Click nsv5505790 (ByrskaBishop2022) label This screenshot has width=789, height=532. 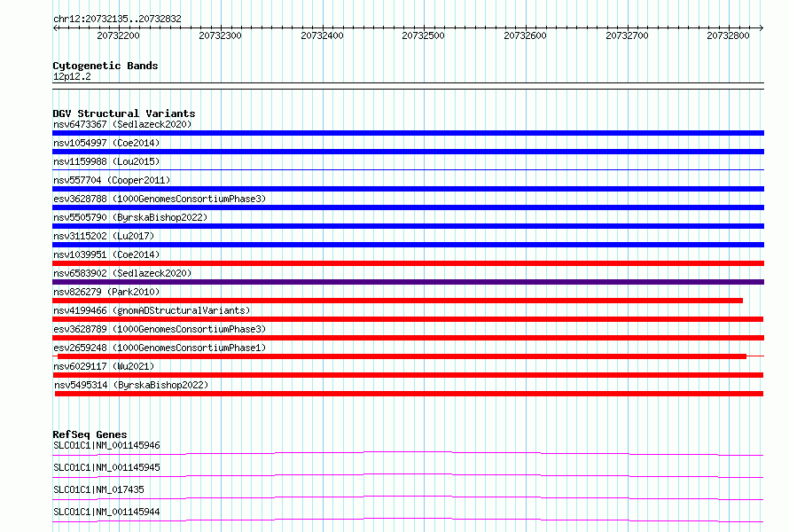(x=130, y=217)
